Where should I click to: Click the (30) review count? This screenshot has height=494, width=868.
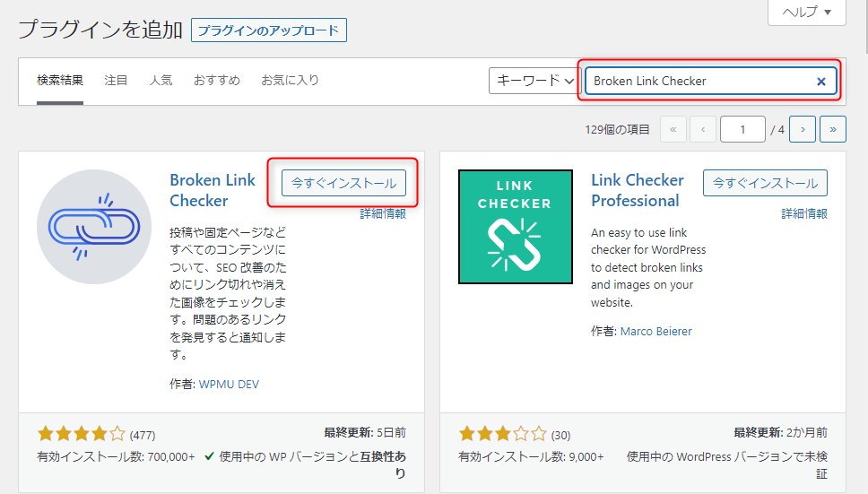coord(560,436)
